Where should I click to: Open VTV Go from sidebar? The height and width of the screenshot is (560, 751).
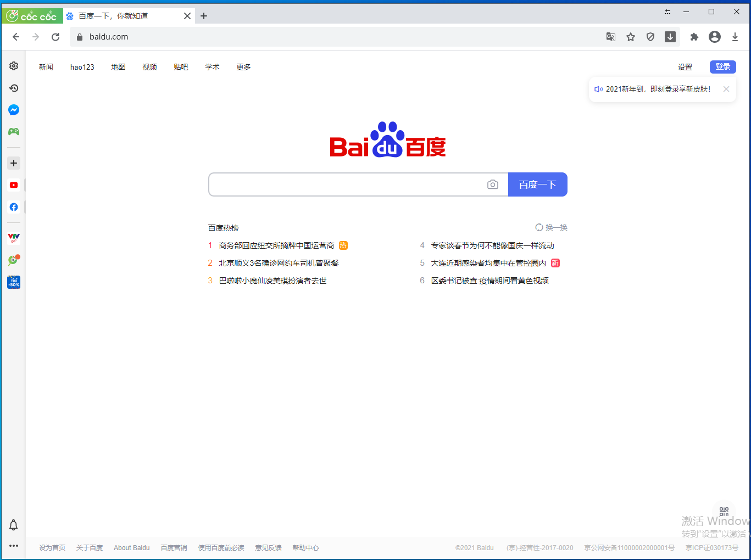click(14, 238)
